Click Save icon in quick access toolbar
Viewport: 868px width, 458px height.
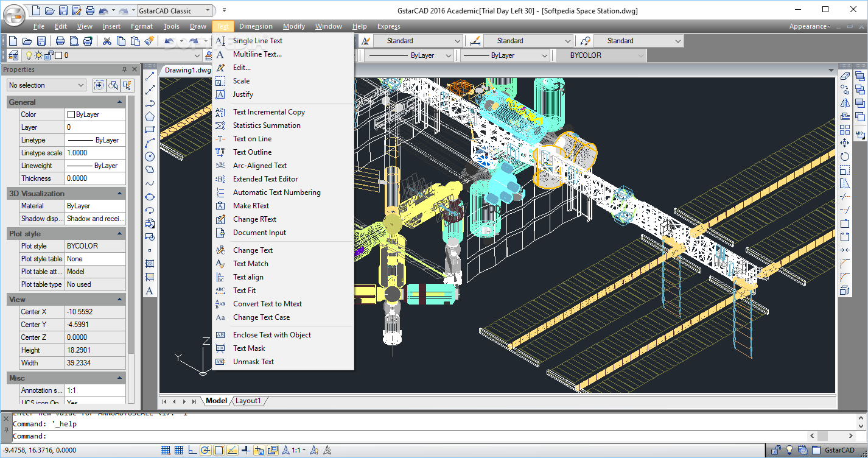pyautogui.click(x=62, y=10)
